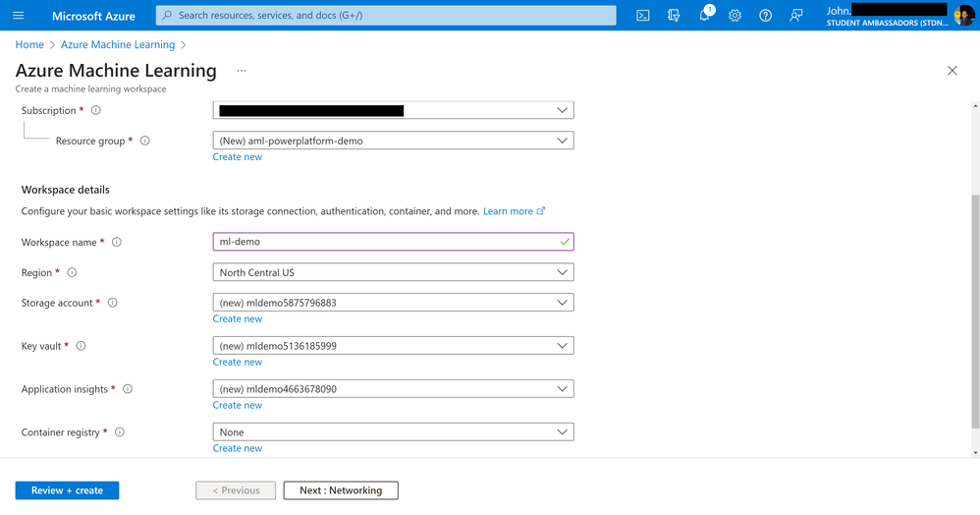
Task: Open the notifications bell
Action: coord(705,15)
